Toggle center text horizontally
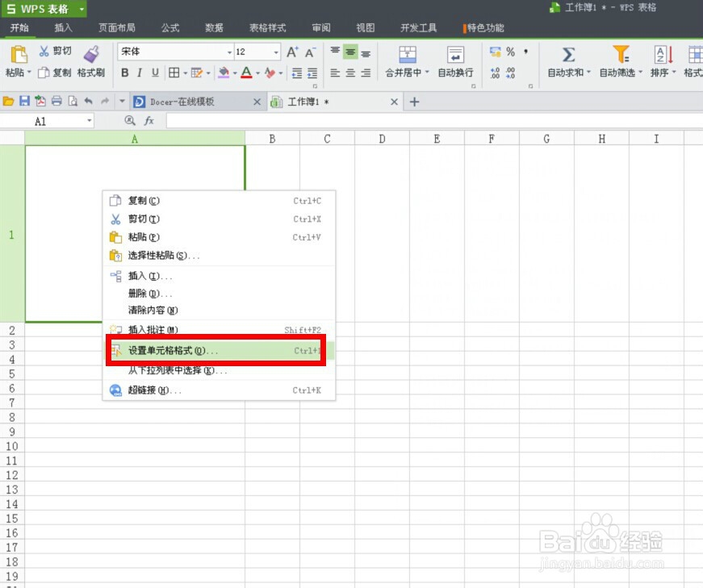 point(350,73)
